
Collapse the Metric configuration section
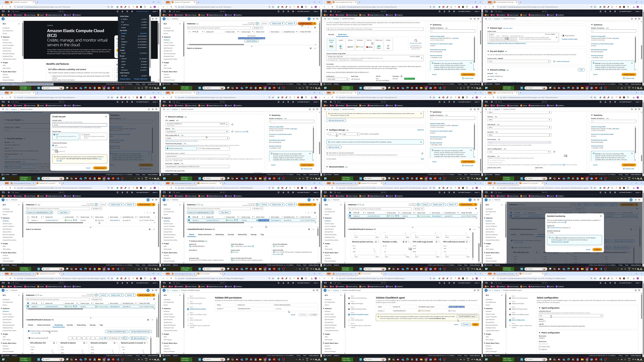click(x=540, y=333)
